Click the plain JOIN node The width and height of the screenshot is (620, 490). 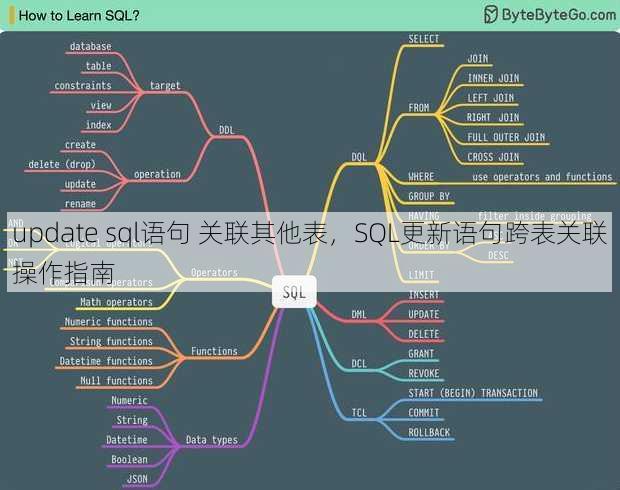478,59
